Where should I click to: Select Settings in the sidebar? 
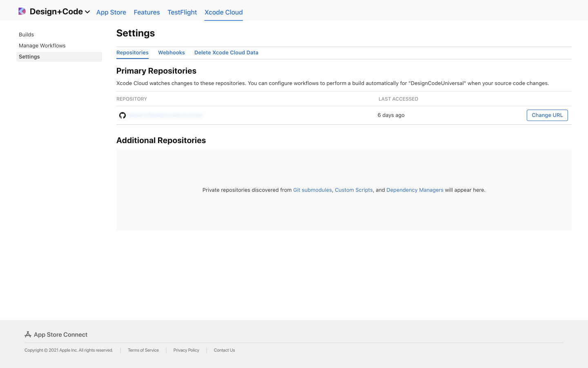pos(29,56)
